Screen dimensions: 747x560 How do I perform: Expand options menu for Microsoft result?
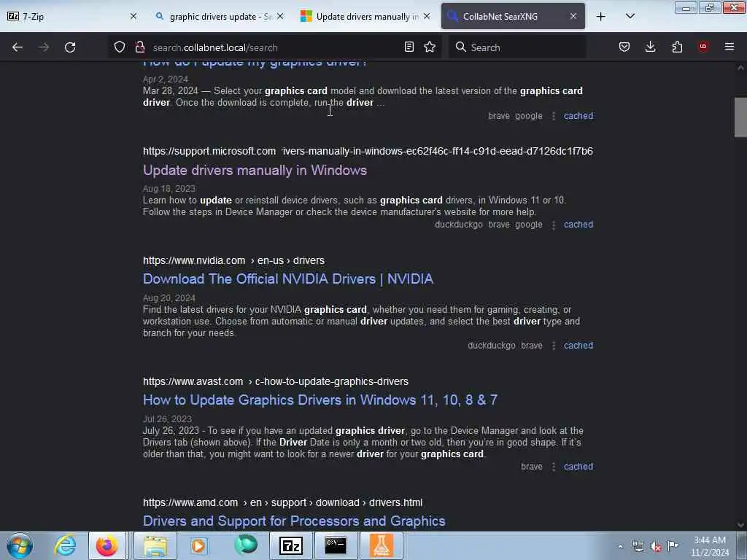(x=554, y=225)
